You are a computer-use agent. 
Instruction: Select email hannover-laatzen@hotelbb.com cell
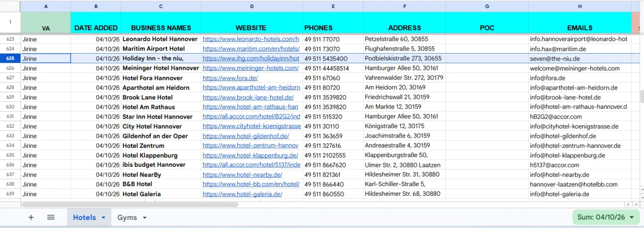click(580, 184)
